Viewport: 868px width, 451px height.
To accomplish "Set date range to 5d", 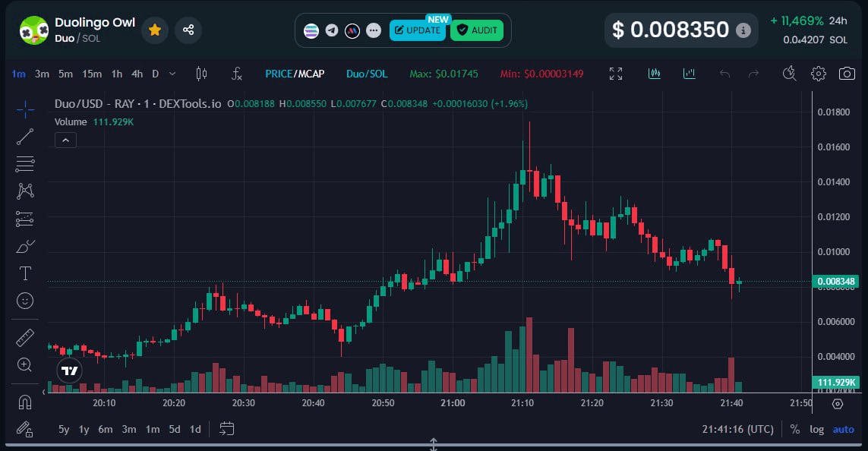I will pyautogui.click(x=175, y=429).
